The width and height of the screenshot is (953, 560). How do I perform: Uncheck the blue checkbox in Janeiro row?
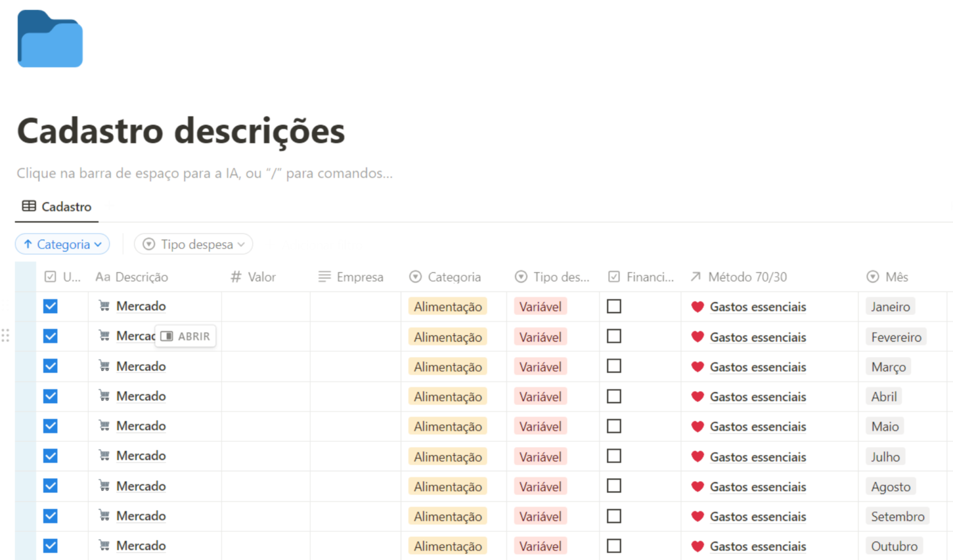(50, 306)
